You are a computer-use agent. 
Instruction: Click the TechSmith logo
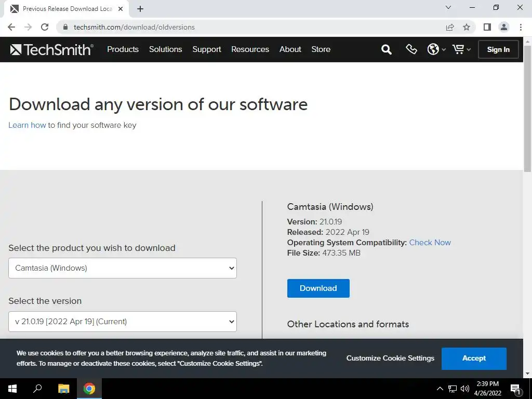point(51,49)
